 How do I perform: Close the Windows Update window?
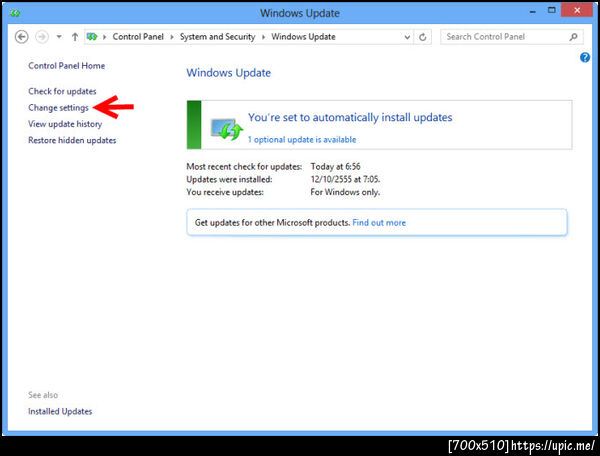point(577,11)
